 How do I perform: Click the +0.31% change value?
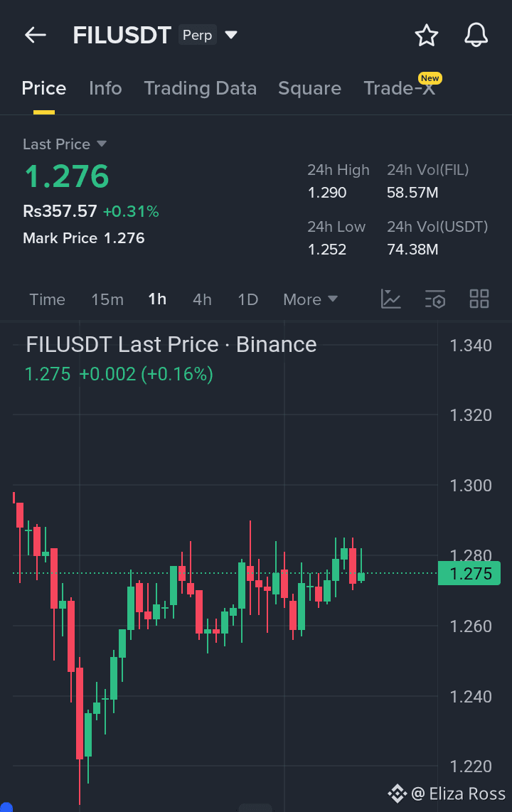pyautogui.click(x=131, y=211)
